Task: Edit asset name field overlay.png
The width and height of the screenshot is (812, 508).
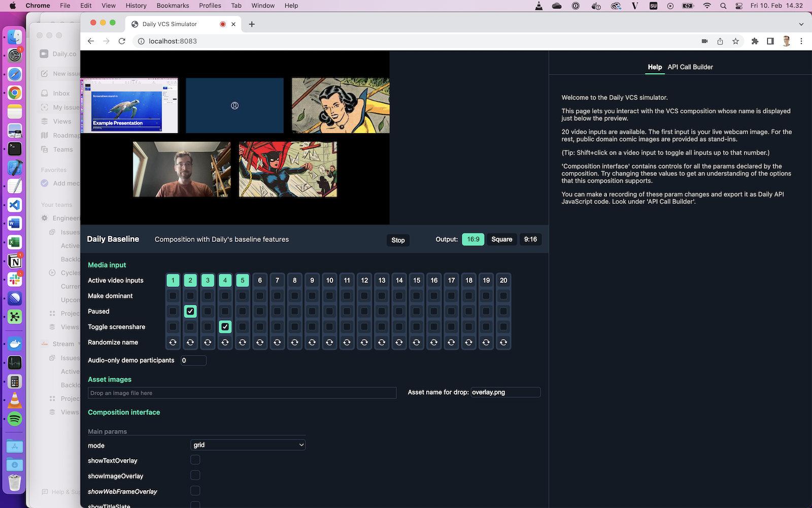Action: (505, 392)
